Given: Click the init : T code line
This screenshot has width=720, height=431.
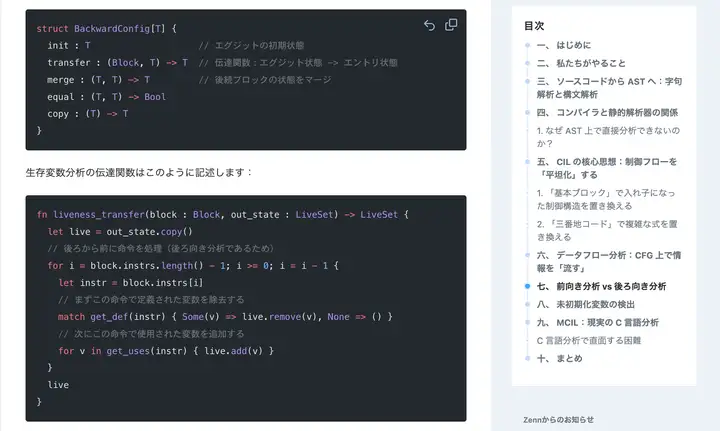Looking at the screenshot, I should coord(69,45).
